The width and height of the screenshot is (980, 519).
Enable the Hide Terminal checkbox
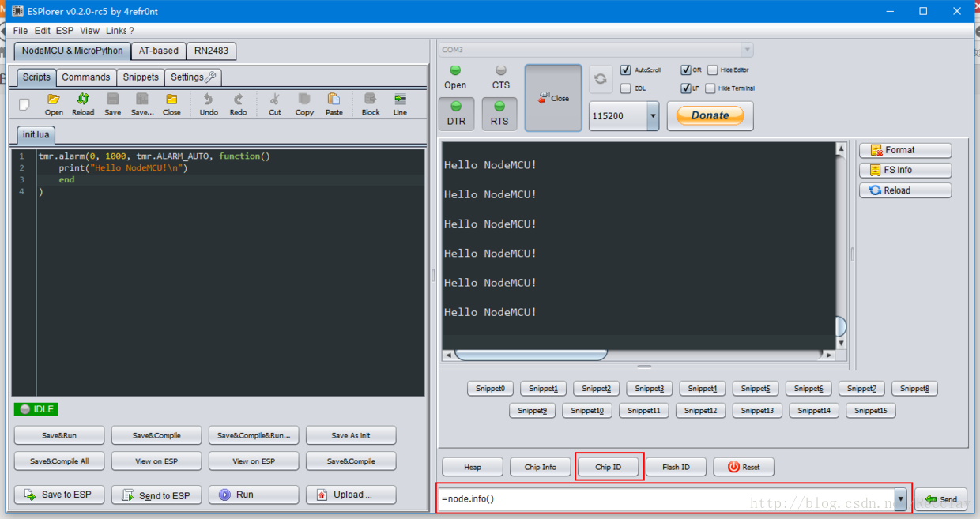[710, 88]
